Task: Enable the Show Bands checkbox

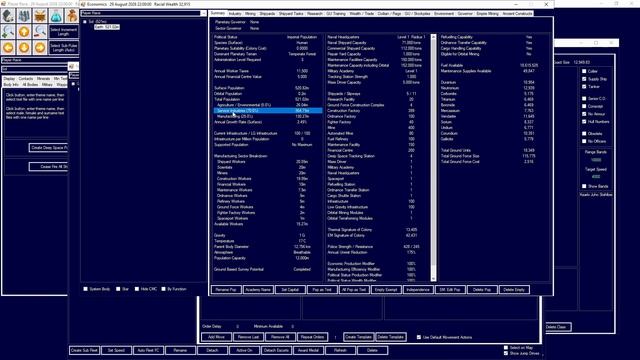Action: click(584, 186)
